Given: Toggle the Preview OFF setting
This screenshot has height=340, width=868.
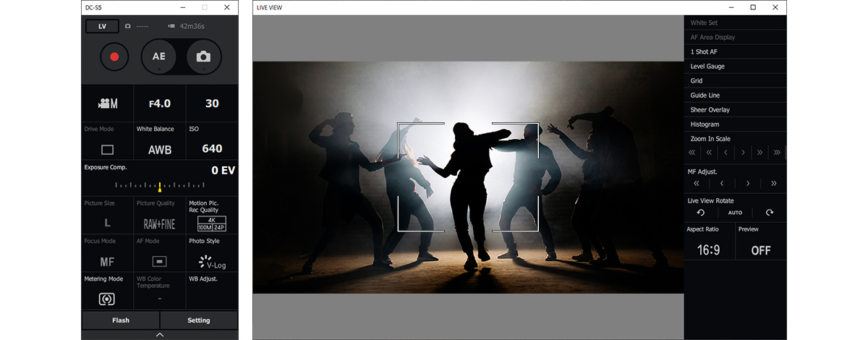Looking at the screenshot, I should 760,250.
